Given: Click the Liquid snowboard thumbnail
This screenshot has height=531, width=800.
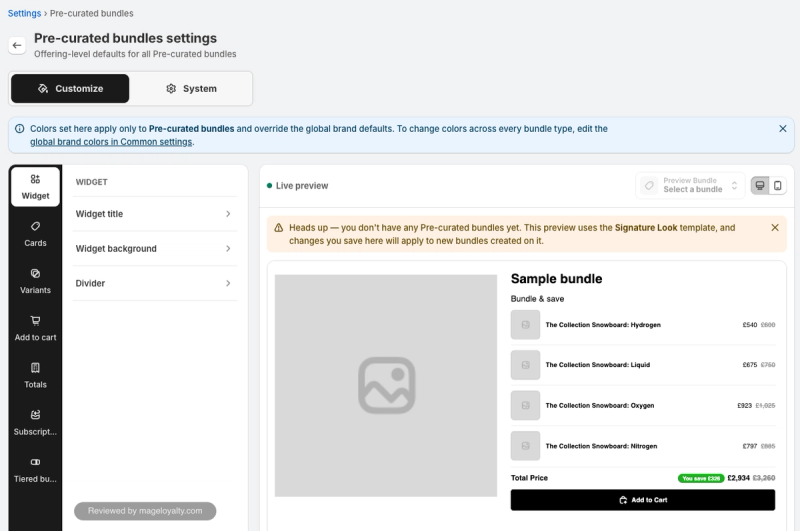Looking at the screenshot, I should click(x=526, y=365).
